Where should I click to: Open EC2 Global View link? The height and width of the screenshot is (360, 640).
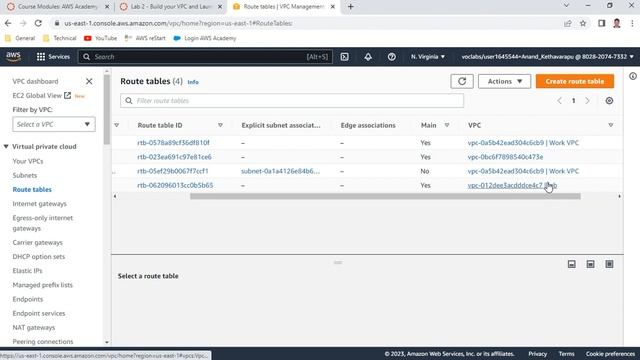(x=42, y=96)
